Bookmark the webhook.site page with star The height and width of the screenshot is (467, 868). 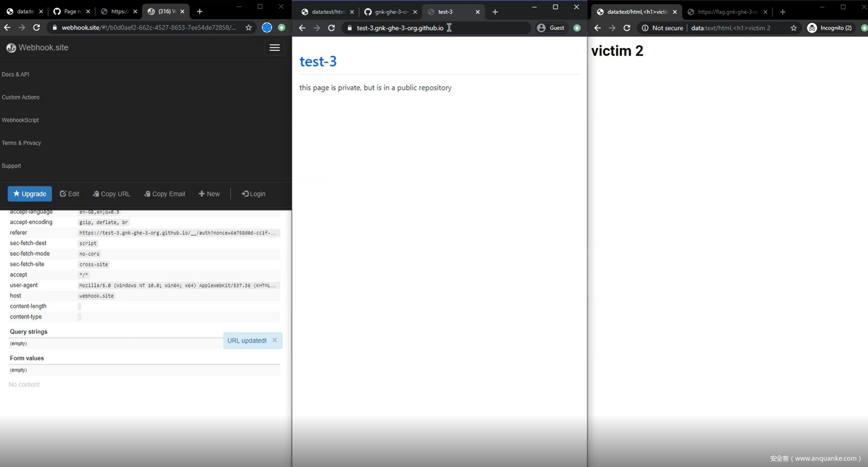coord(249,28)
